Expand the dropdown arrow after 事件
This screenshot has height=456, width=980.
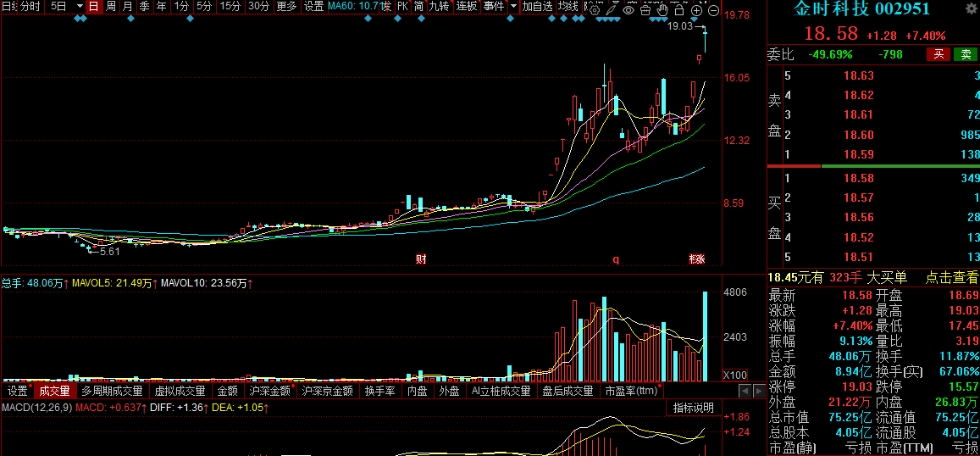pos(514,7)
